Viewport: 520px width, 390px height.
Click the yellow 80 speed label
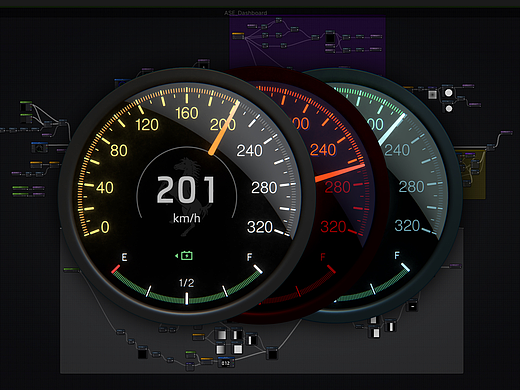click(119, 151)
